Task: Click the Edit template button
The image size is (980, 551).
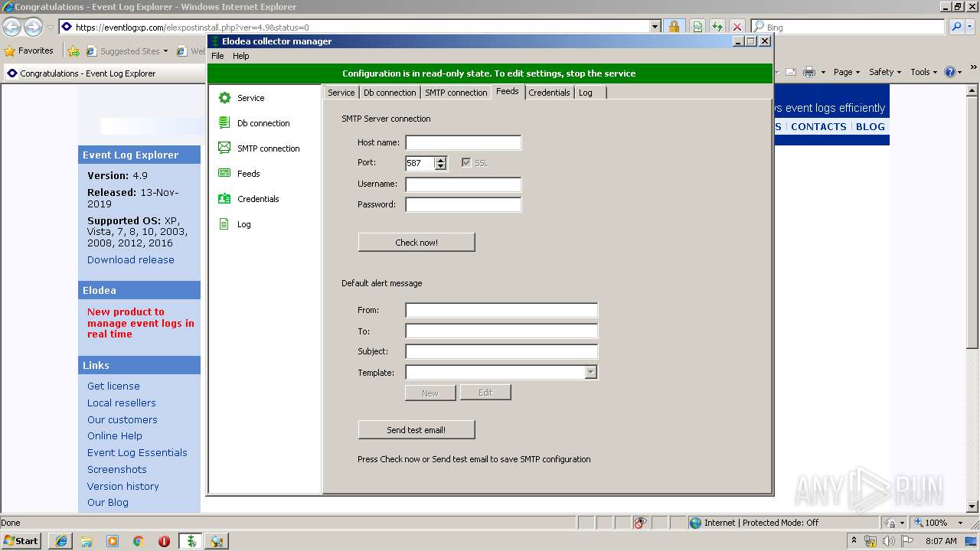Action: coord(485,393)
